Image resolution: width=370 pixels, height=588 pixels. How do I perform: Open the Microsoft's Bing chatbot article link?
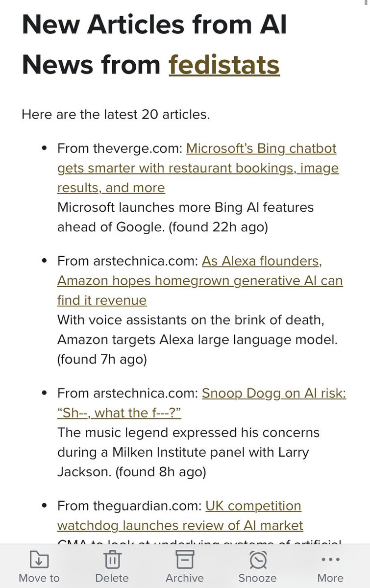[x=198, y=168]
